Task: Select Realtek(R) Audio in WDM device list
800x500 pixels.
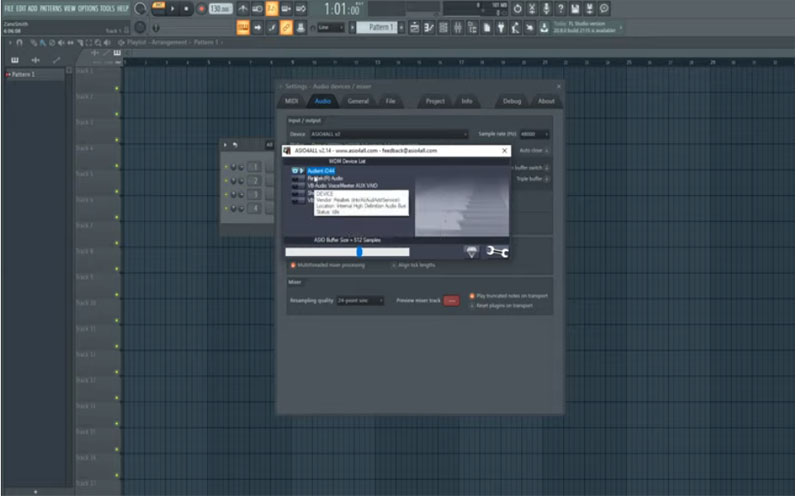Action: pos(325,179)
